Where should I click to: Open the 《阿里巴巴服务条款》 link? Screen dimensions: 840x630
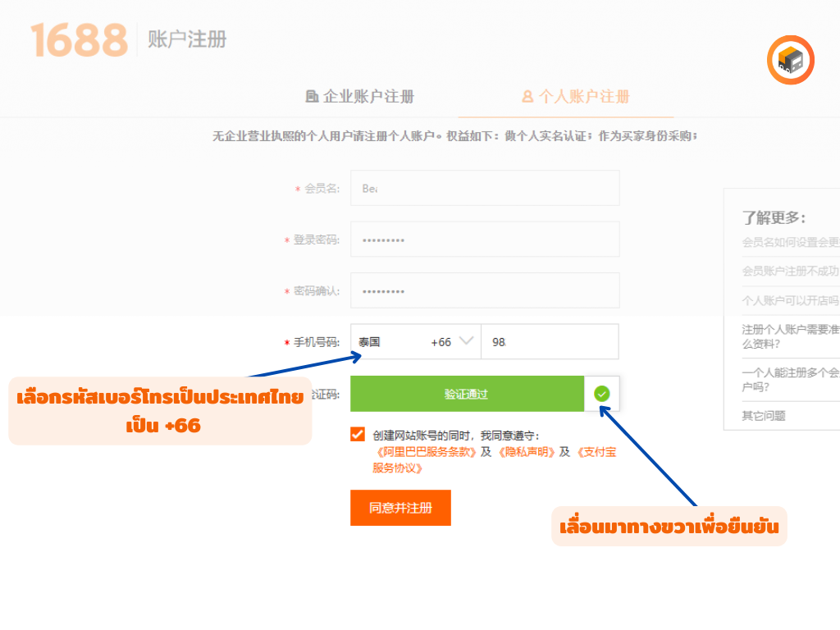tap(425, 452)
